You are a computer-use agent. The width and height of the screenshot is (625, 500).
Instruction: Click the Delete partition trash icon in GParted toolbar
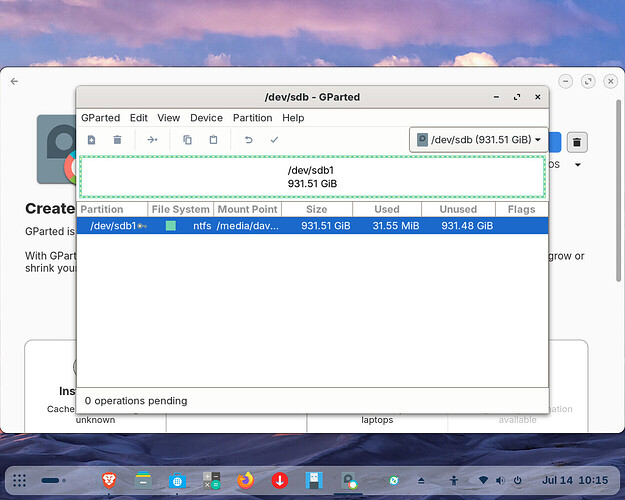pyautogui.click(x=117, y=140)
